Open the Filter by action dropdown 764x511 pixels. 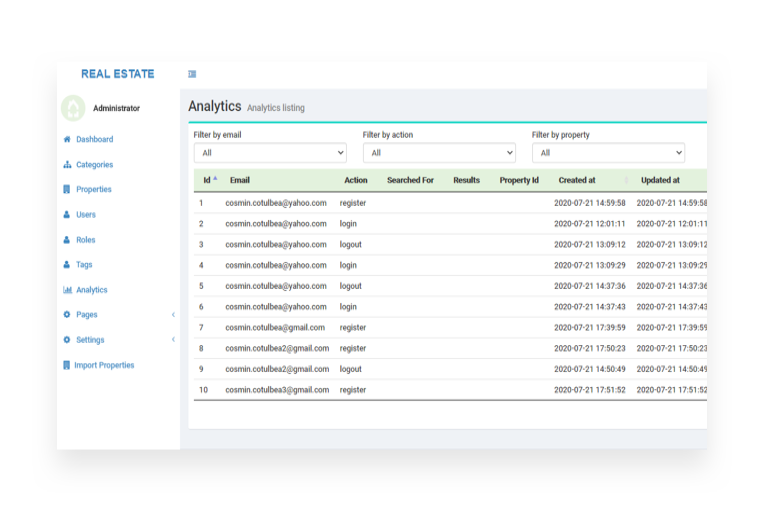coord(438,153)
